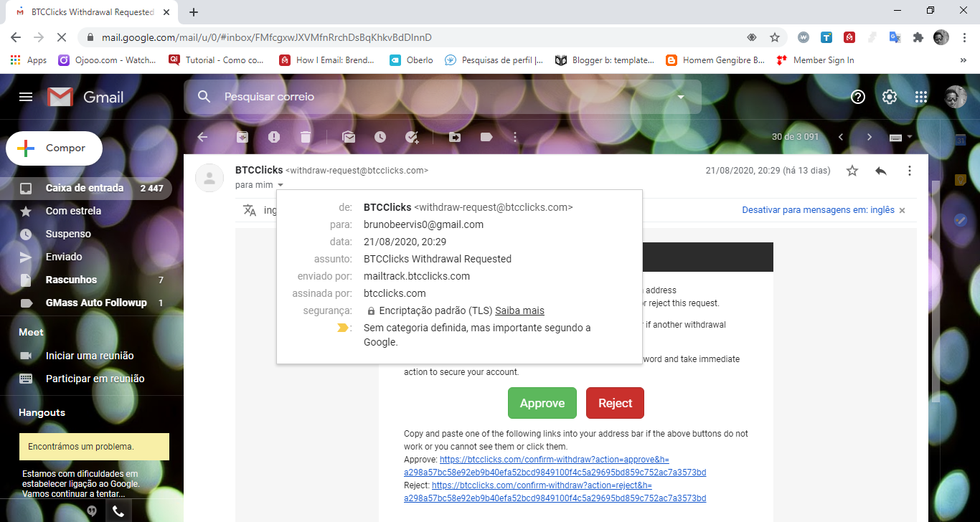Select sender address withdraw-request@btcclicks.com in details
Viewport: 980px width, 522px height.
(x=494, y=207)
